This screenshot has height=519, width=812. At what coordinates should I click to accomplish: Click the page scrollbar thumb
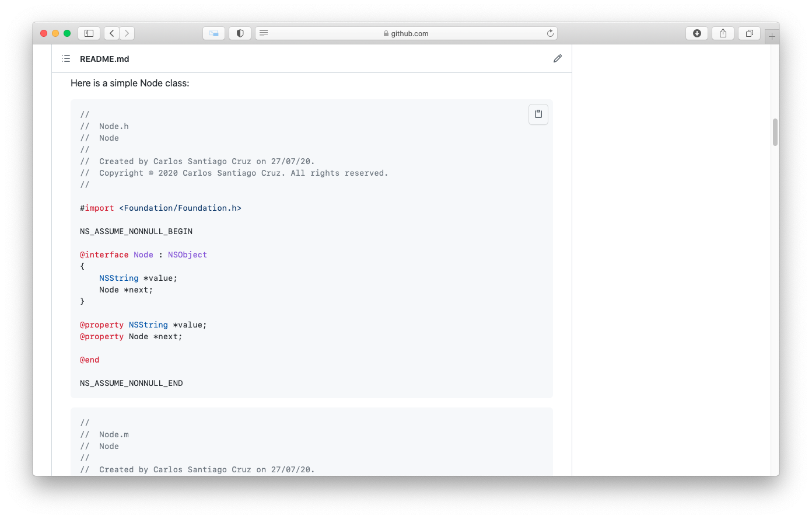pyautogui.click(x=775, y=133)
